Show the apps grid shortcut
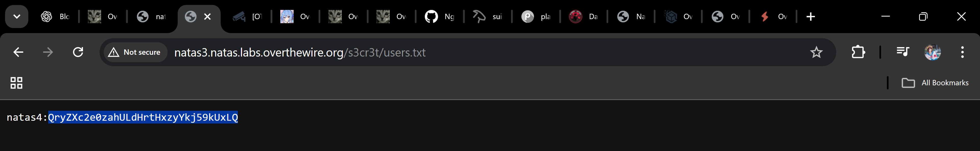The width and height of the screenshot is (980, 151). tap(16, 83)
